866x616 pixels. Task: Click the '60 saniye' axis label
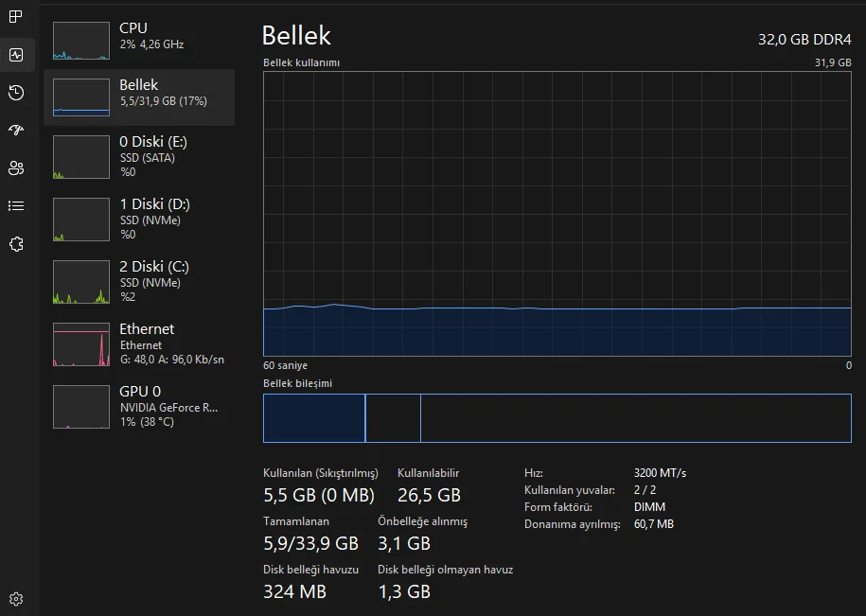coord(286,365)
